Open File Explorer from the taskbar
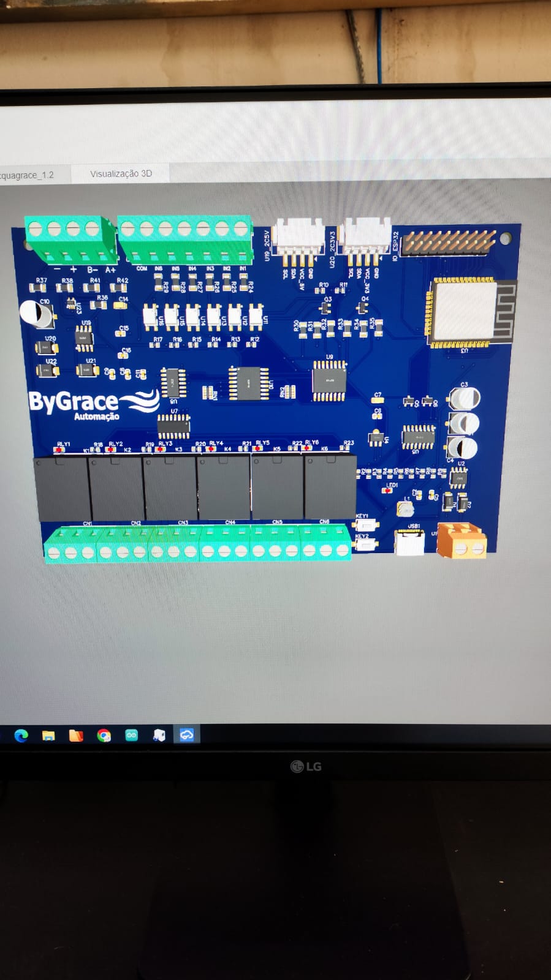 [x=48, y=735]
